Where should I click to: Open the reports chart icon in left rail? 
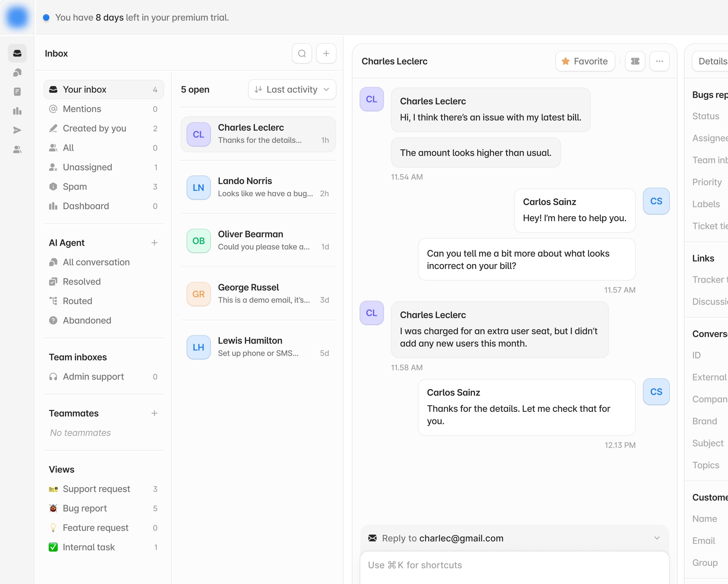[17, 111]
